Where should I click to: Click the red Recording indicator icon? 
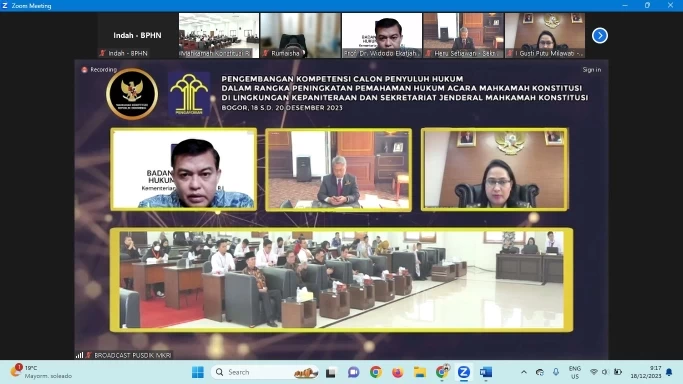pyautogui.click(x=85, y=70)
